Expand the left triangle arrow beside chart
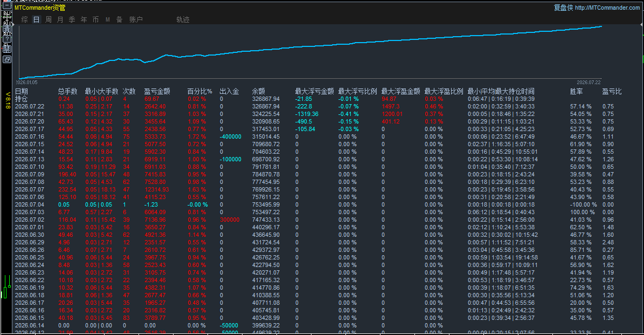 [13, 25]
